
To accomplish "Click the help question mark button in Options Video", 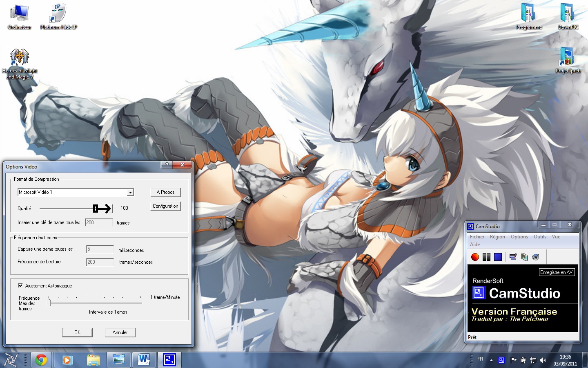I will pos(167,165).
